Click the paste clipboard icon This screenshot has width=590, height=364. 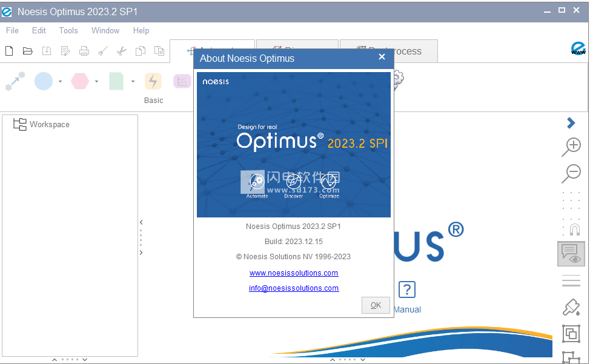coord(159,51)
